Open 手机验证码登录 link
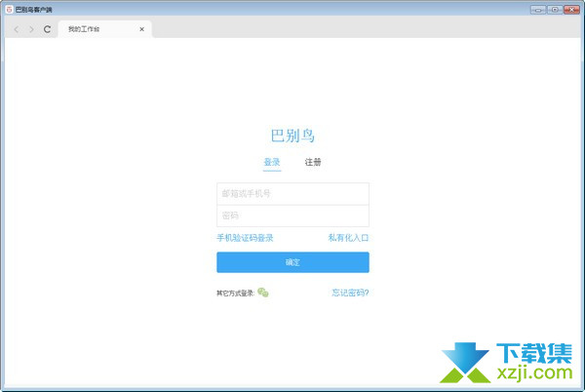585x392 pixels. (x=245, y=238)
